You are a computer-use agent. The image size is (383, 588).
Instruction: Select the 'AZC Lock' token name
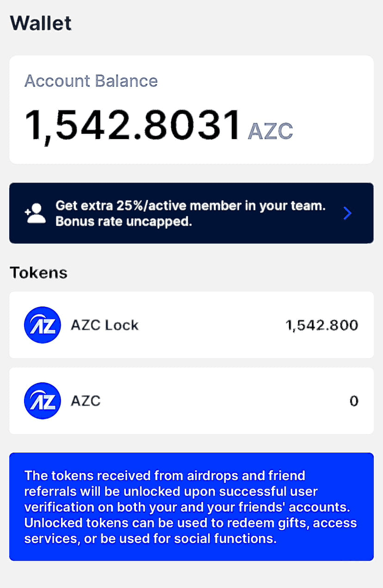[105, 325]
